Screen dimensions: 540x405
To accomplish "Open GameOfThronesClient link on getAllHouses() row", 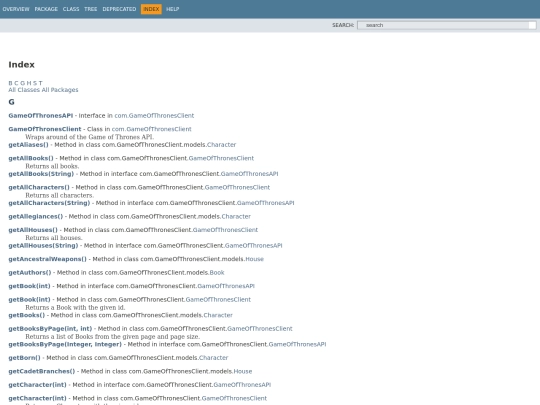I will 225,230.
